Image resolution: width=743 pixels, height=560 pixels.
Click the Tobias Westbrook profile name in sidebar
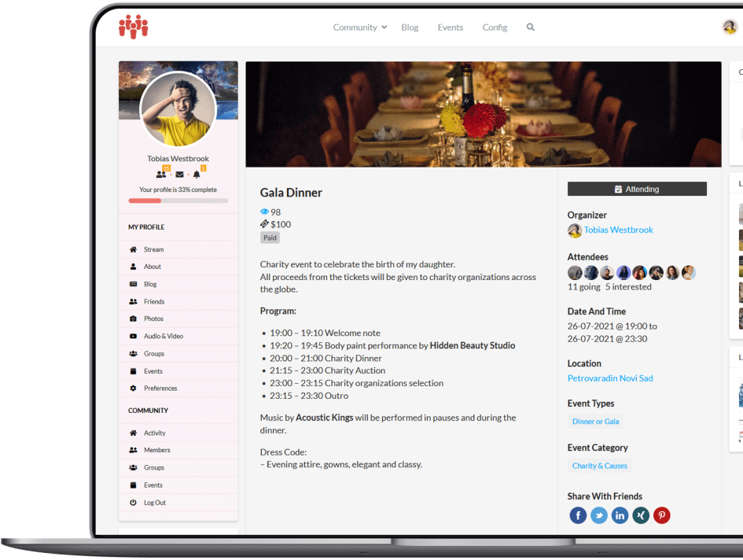pyautogui.click(x=178, y=159)
